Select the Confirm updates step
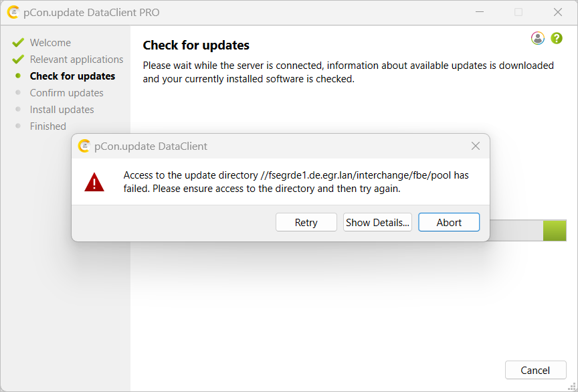 (x=66, y=93)
